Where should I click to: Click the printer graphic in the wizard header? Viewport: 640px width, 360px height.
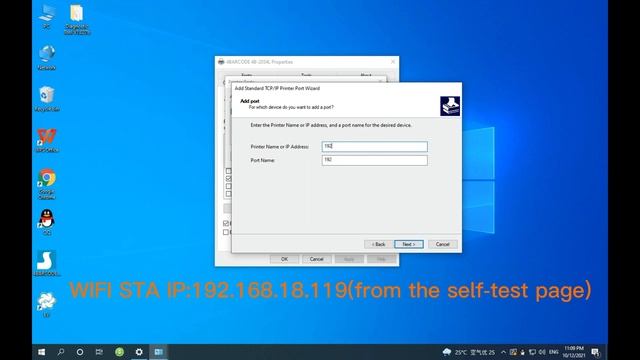[450, 106]
